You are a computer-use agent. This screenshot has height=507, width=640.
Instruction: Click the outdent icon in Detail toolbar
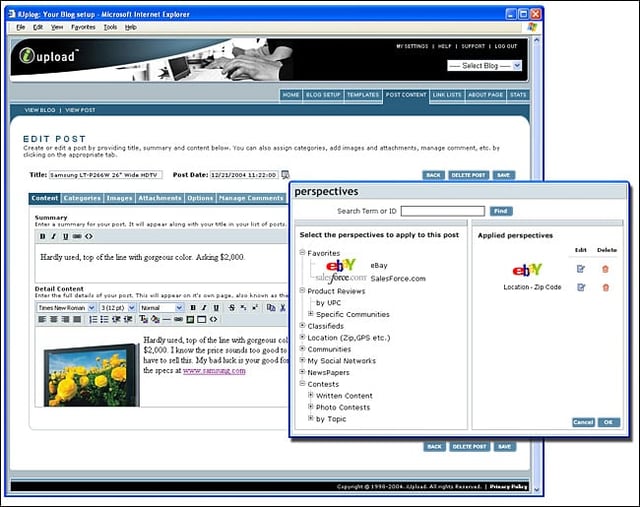pos(116,319)
